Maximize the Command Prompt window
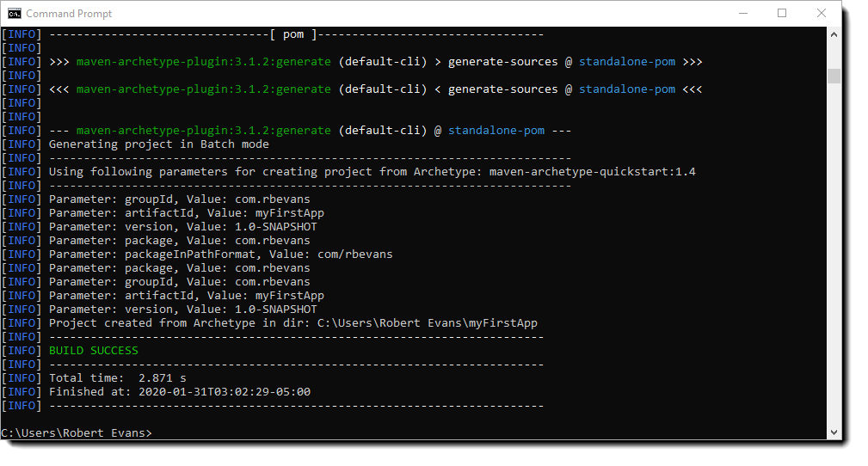Viewport: 868px width, 466px height. click(x=782, y=13)
